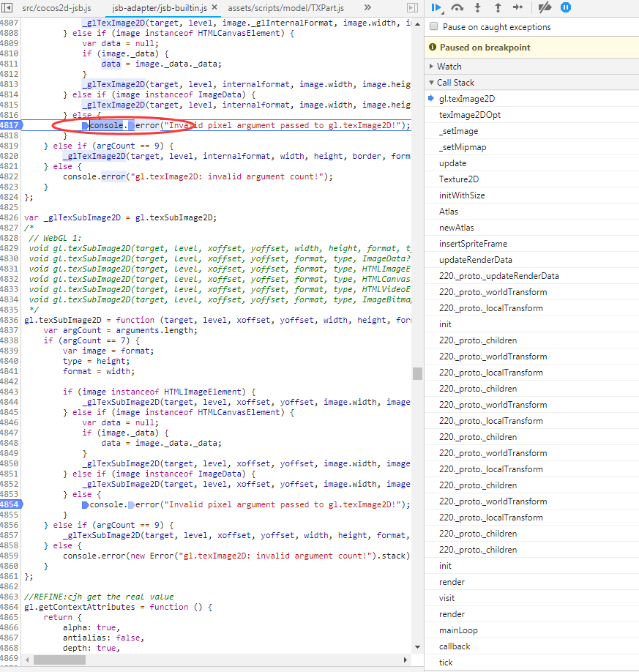Collapse the Call Stack section

point(531,82)
